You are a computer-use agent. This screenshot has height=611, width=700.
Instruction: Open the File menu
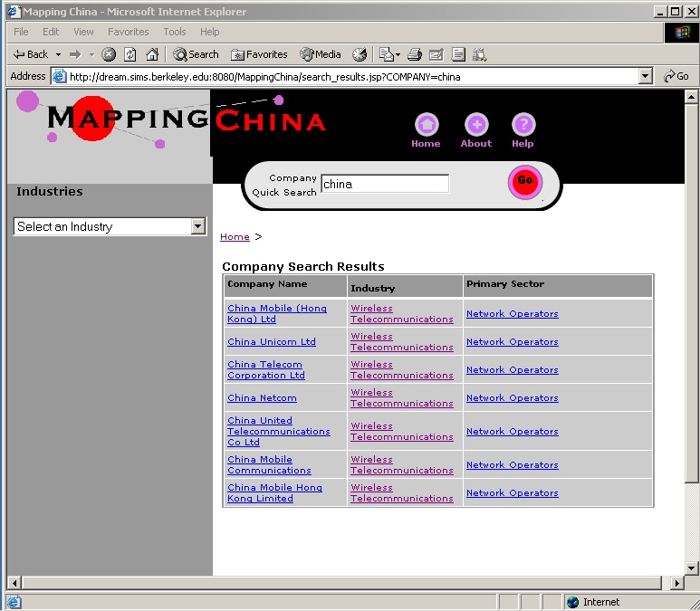[21, 32]
